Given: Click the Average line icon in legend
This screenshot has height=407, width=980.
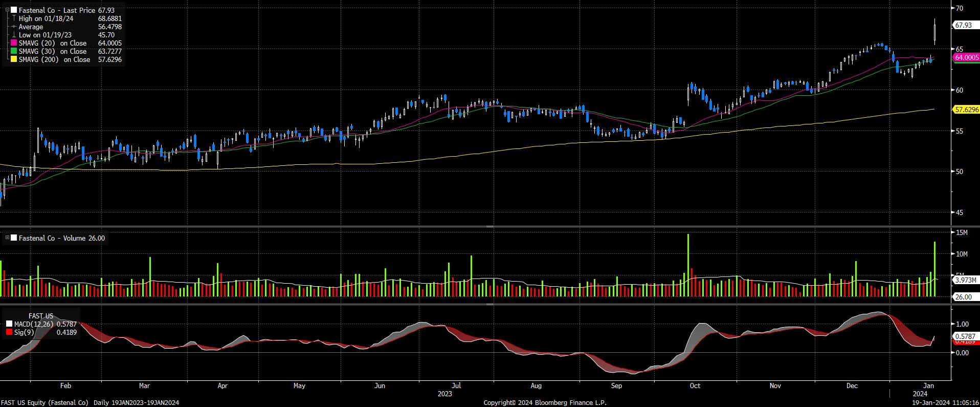Looking at the screenshot, I should pyautogui.click(x=14, y=27).
